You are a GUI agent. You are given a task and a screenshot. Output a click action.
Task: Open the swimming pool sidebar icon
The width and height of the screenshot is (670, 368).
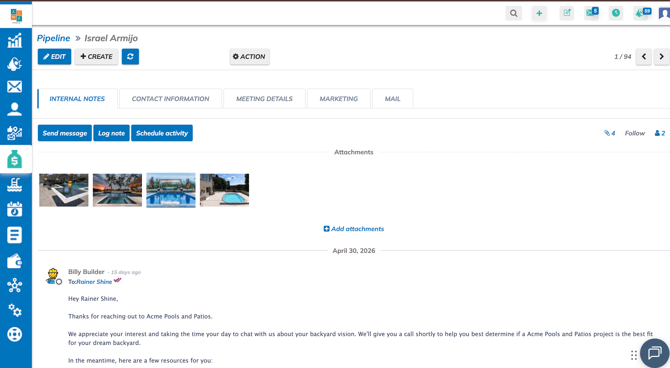pos(15,185)
